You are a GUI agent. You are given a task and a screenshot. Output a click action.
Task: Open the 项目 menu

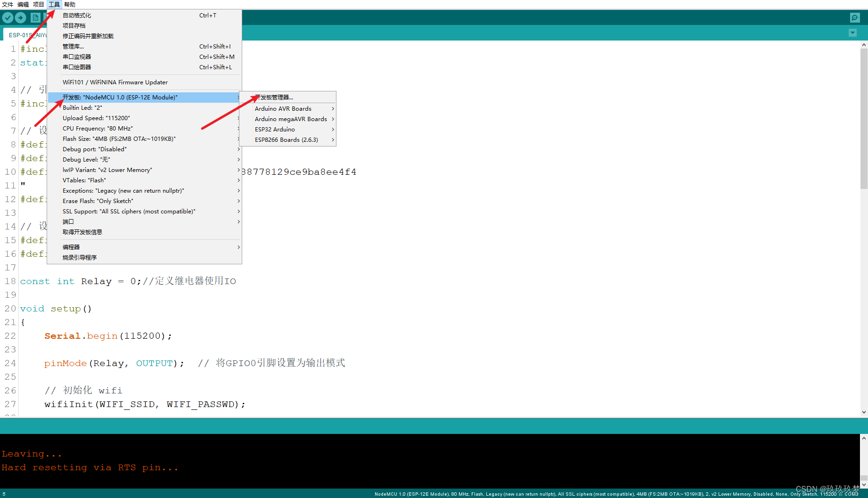39,4
